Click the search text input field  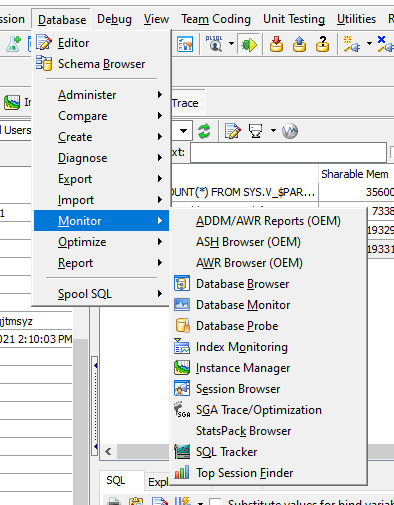288,153
